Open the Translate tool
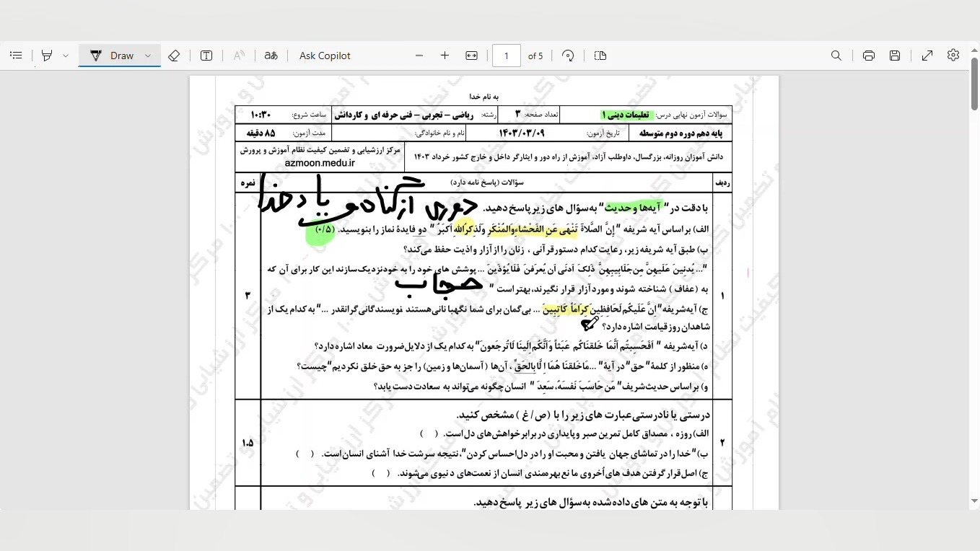 click(x=271, y=56)
